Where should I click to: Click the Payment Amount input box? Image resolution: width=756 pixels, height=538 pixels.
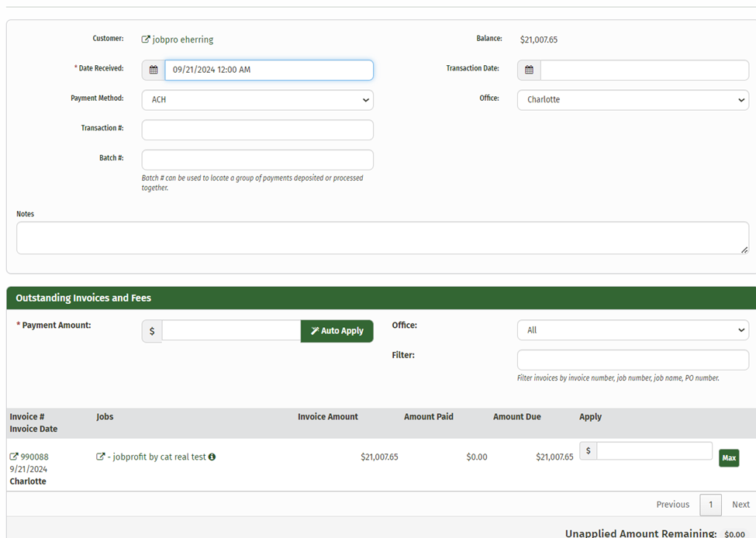[x=231, y=331]
